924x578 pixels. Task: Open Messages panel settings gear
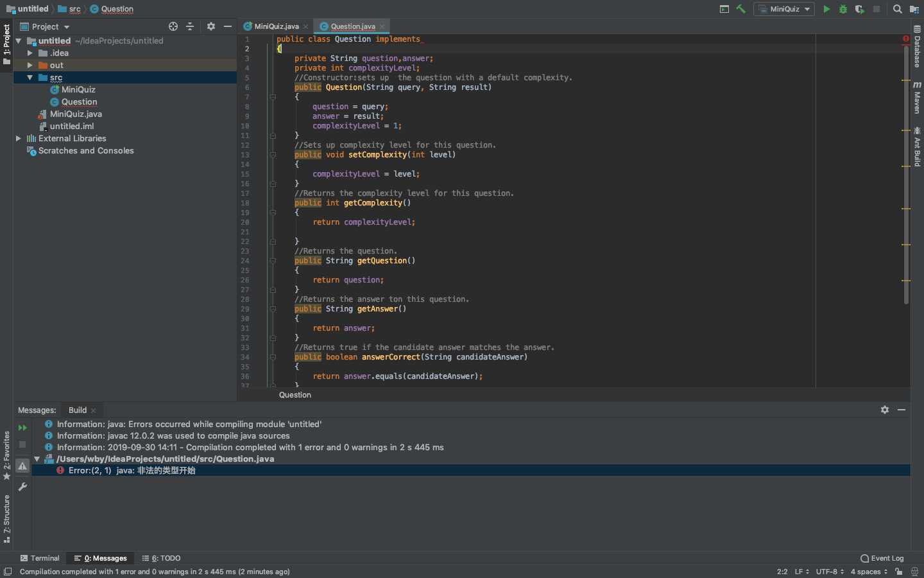click(885, 410)
